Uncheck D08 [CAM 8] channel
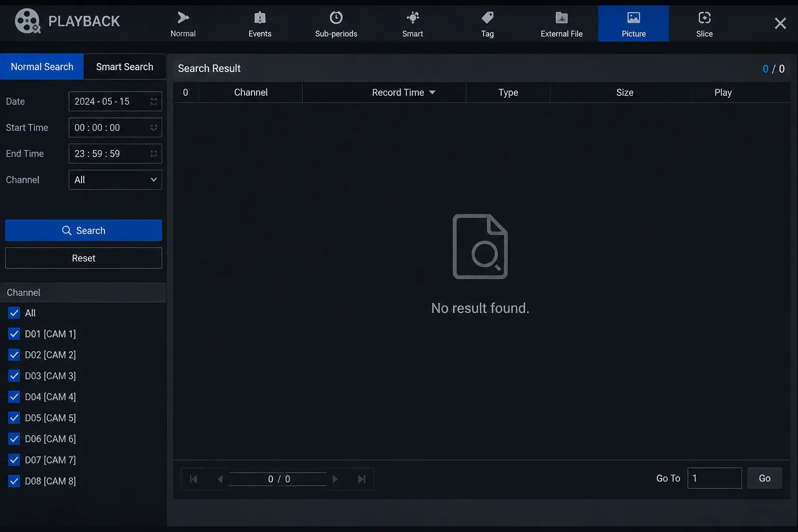The width and height of the screenshot is (798, 532). pos(14,481)
